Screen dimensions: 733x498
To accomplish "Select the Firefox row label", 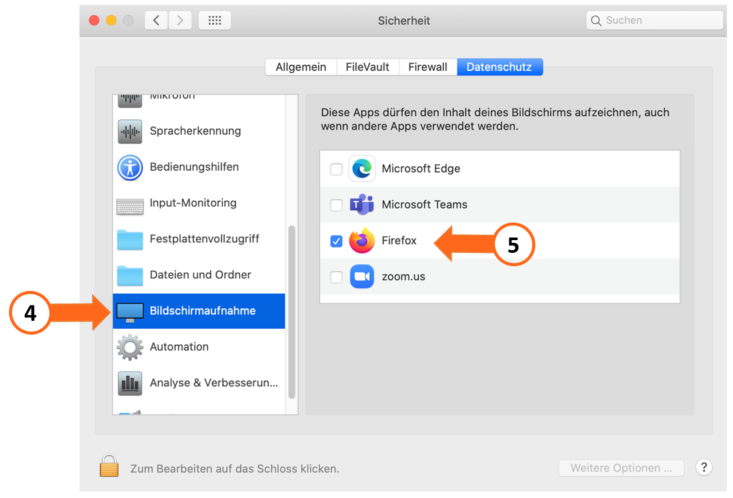I will click(x=399, y=240).
